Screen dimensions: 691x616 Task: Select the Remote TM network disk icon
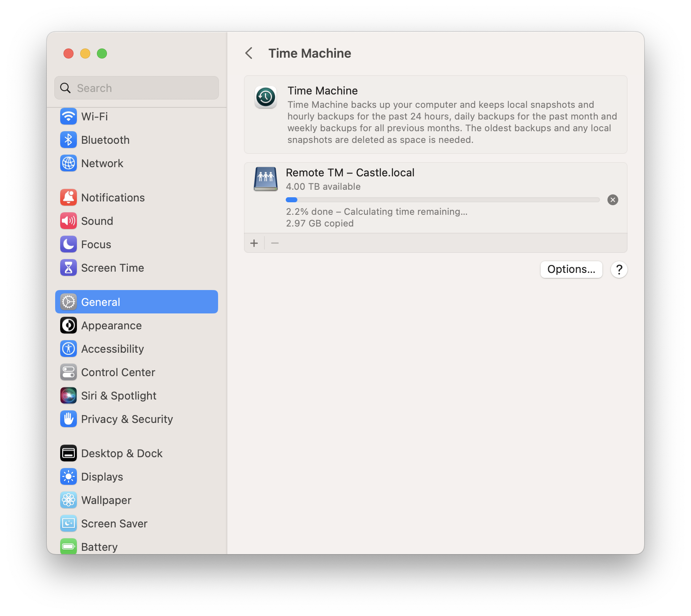266,179
